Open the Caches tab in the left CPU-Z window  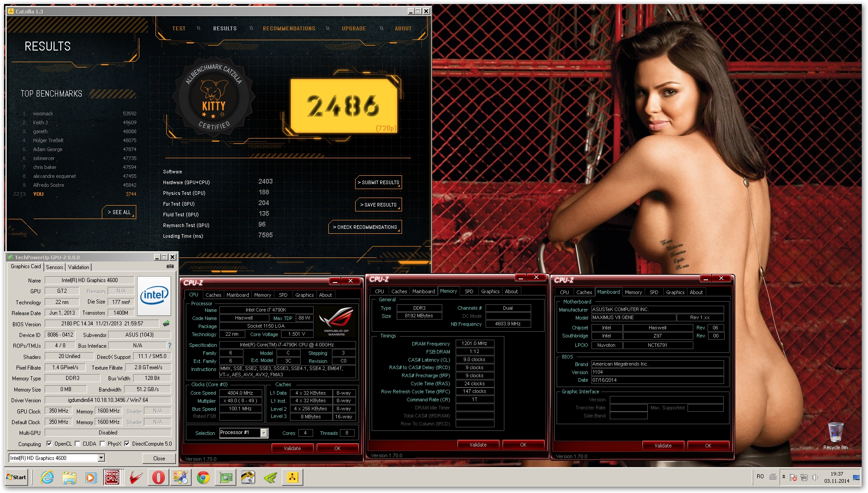pyautogui.click(x=213, y=295)
